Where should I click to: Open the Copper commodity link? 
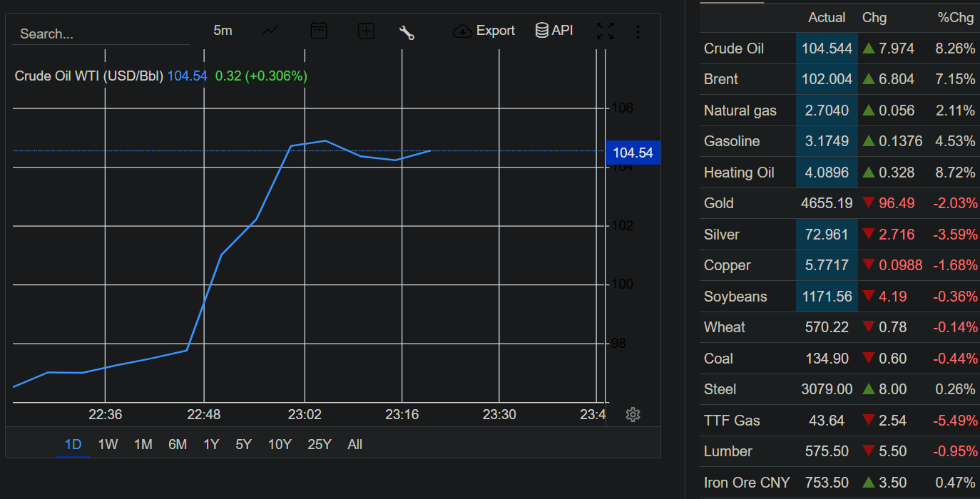[728, 265]
